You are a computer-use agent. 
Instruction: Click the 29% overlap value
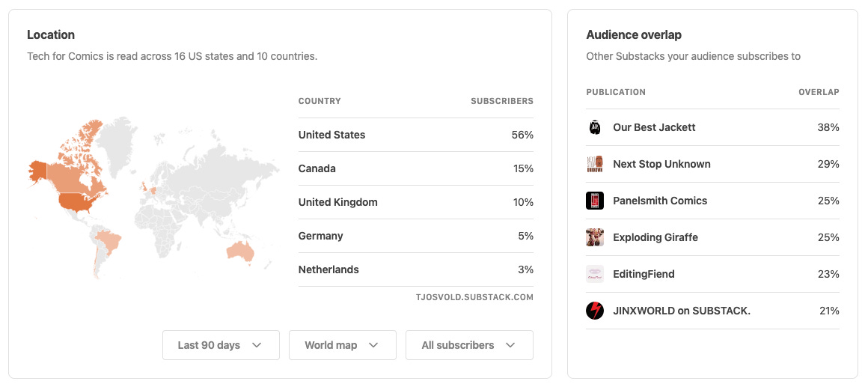point(828,164)
